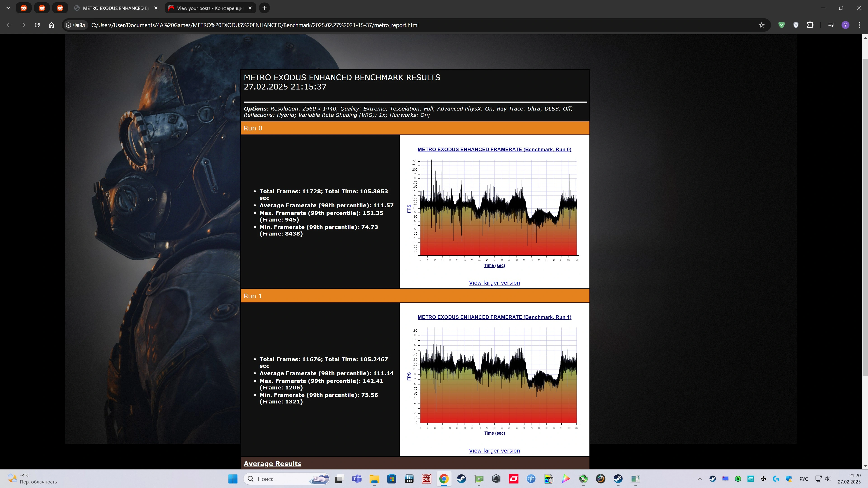This screenshot has height=488, width=868.
Task: Switch the РУС keyboard language indicator
Action: [804, 479]
